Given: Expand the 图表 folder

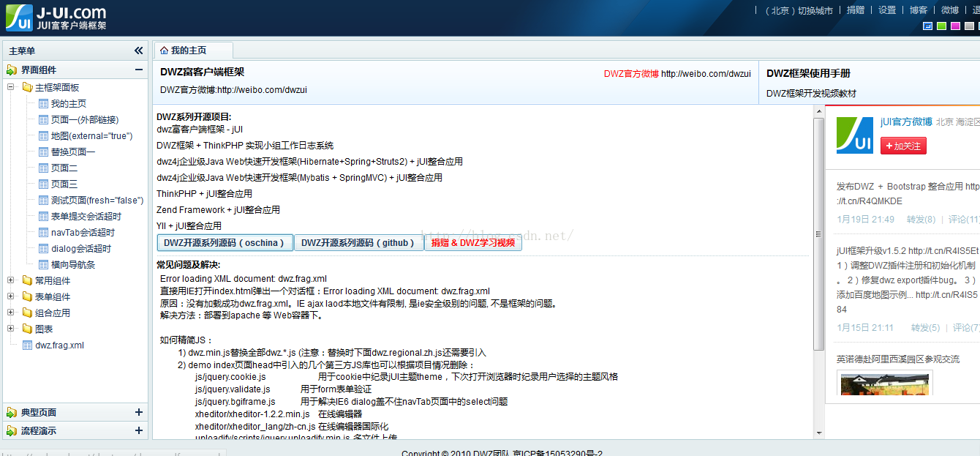Looking at the screenshot, I should click(10, 328).
